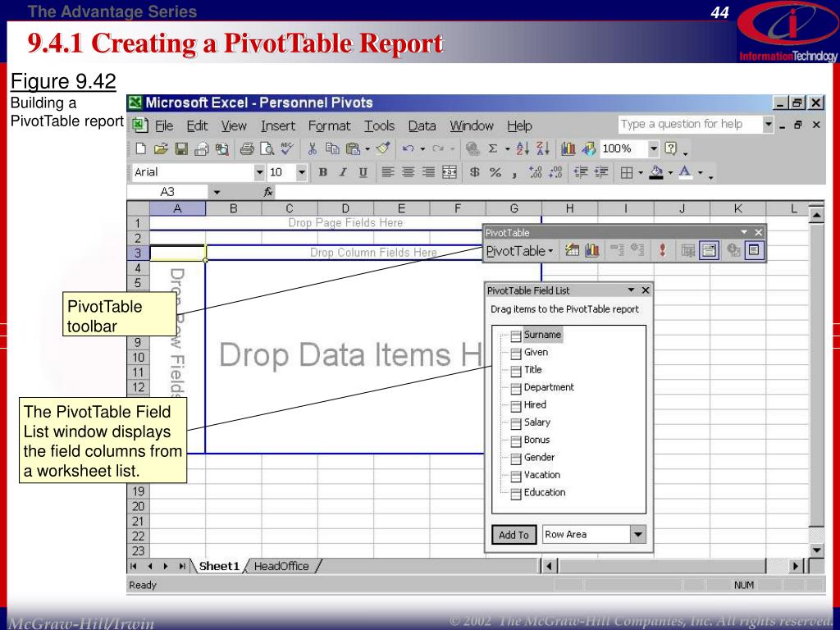The image size is (840, 630).
Task: Click the Undo arrow icon
Action: click(x=409, y=149)
